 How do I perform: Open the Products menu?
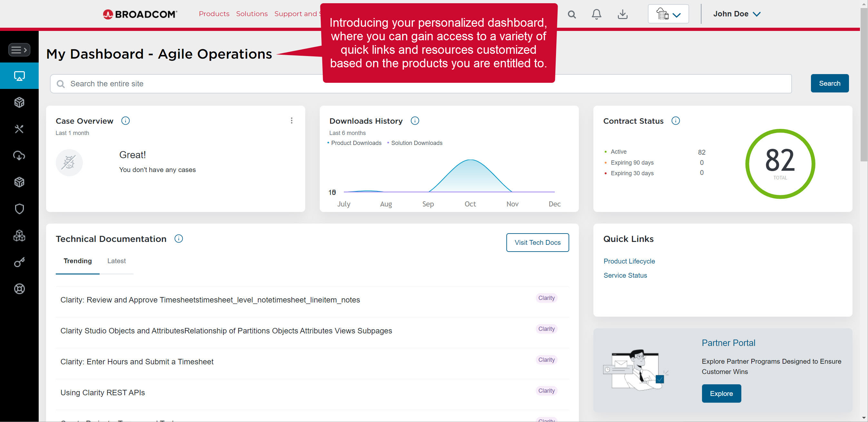click(214, 14)
